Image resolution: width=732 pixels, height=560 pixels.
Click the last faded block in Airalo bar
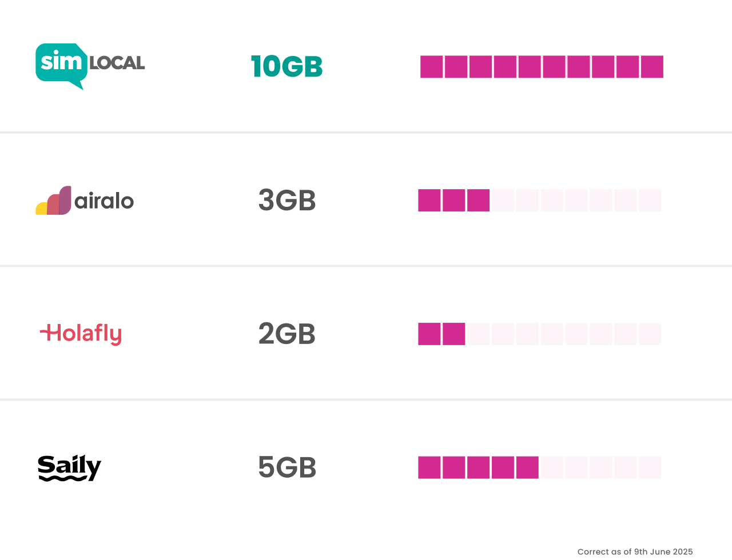point(650,201)
